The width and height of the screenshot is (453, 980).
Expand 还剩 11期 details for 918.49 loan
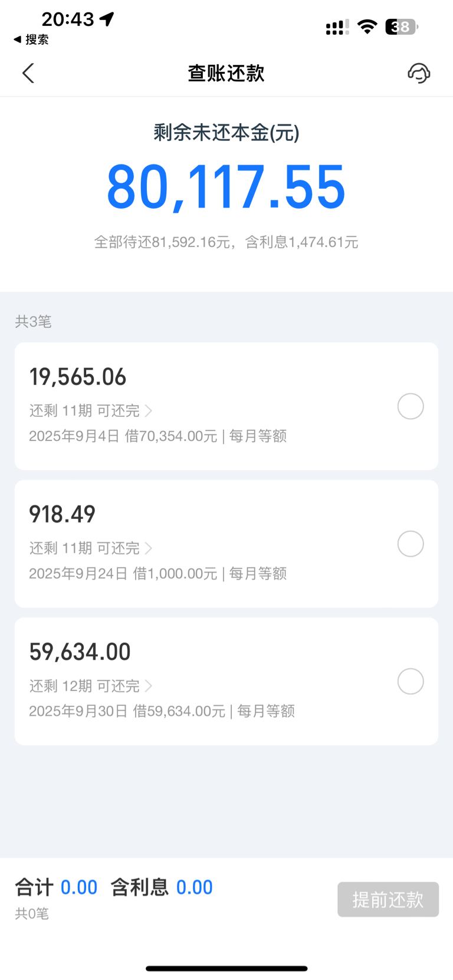(91, 548)
